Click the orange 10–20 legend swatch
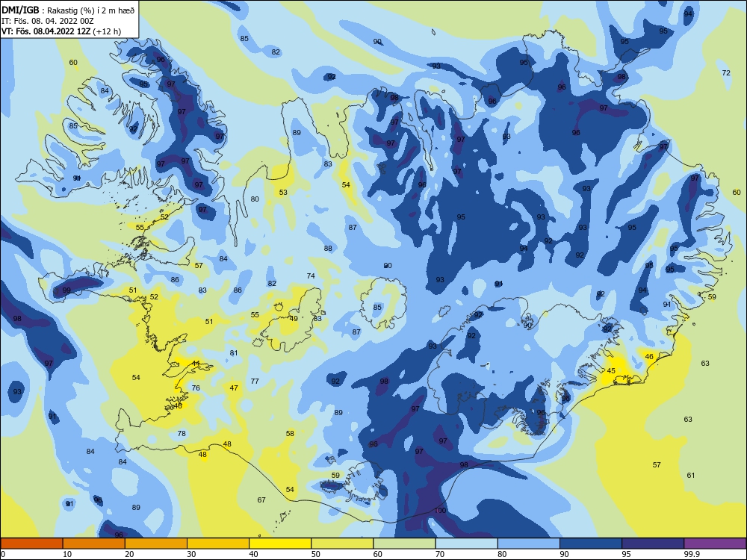Screen dimensions: 747x560 tap(94, 544)
